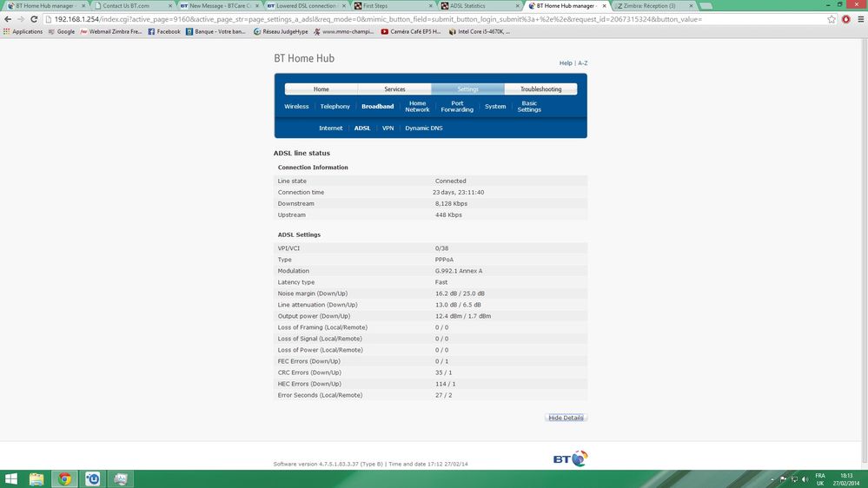Open the blue U app in taskbar
The image size is (868, 488).
(x=92, y=478)
